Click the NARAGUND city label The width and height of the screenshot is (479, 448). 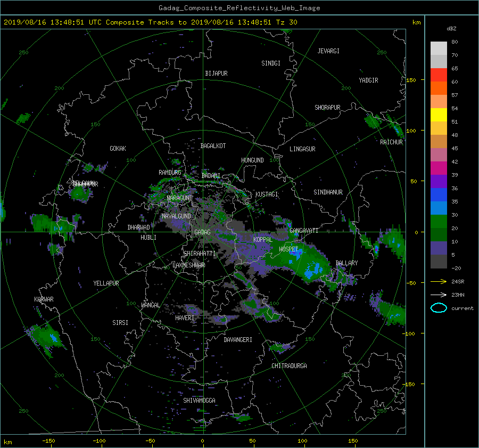coord(180,198)
